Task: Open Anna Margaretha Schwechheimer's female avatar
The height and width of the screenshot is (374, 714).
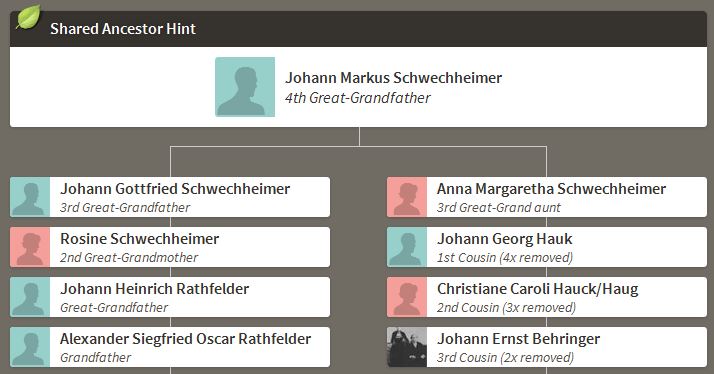Action: click(x=407, y=197)
